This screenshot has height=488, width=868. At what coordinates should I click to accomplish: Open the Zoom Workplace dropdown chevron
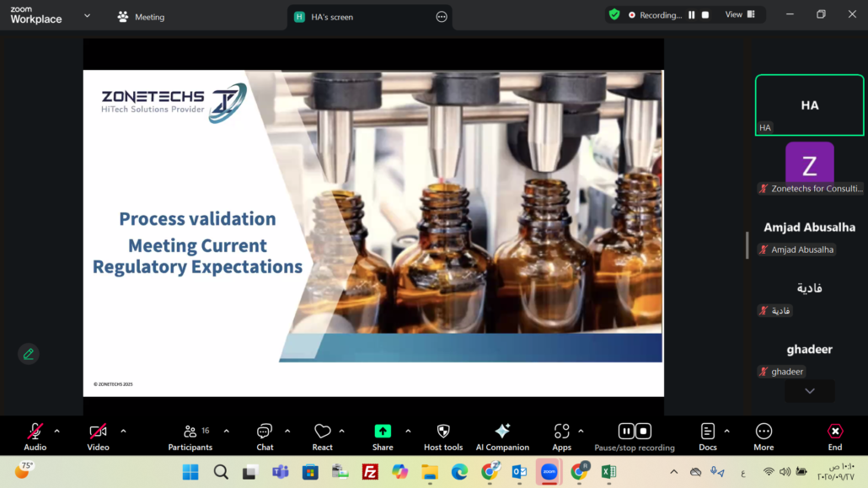pyautogui.click(x=88, y=16)
